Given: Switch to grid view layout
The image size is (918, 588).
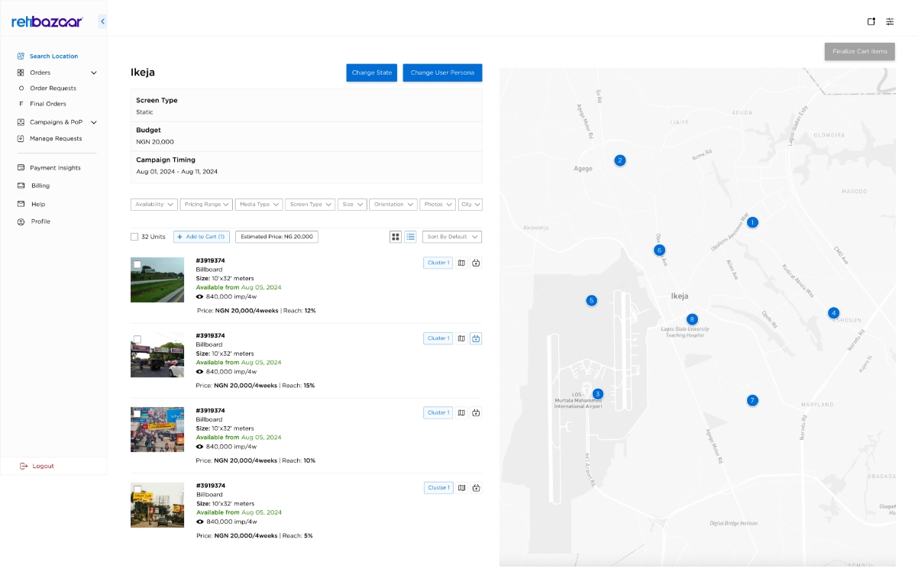Looking at the screenshot, I should point(396,237).
